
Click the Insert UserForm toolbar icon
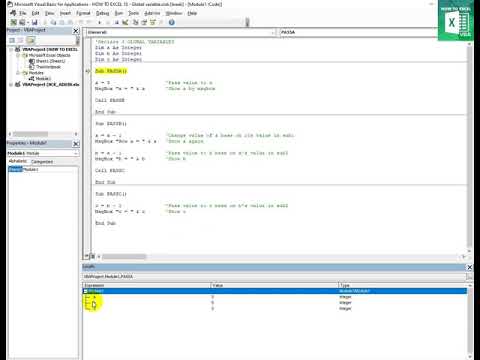pyautogui.click(x=22, y=22)
